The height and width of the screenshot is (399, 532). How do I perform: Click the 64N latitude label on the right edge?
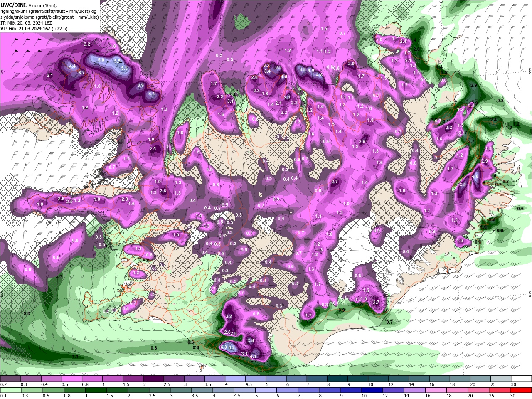530,293
